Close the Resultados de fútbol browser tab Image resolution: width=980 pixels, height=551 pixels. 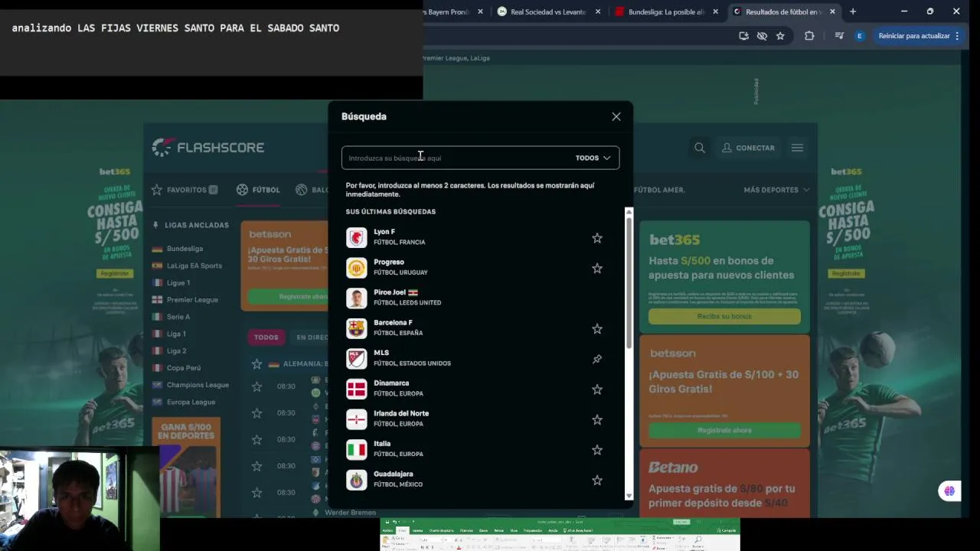833,11
